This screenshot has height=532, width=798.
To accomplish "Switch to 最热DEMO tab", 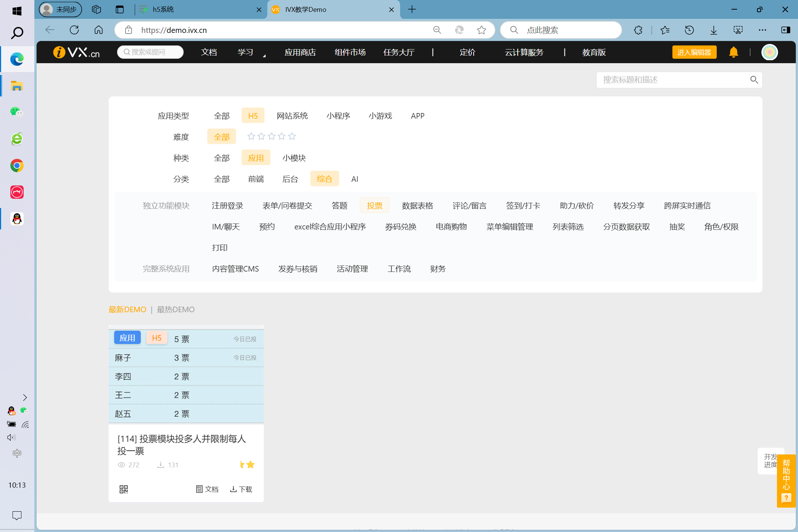I will click(x=175, y=309).
